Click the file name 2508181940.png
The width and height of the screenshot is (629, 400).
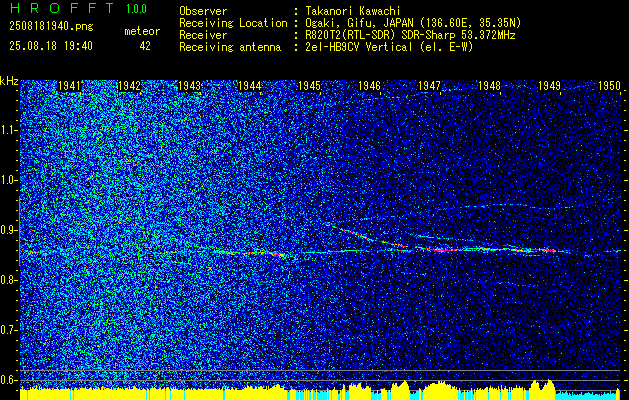tap(51, 27)
